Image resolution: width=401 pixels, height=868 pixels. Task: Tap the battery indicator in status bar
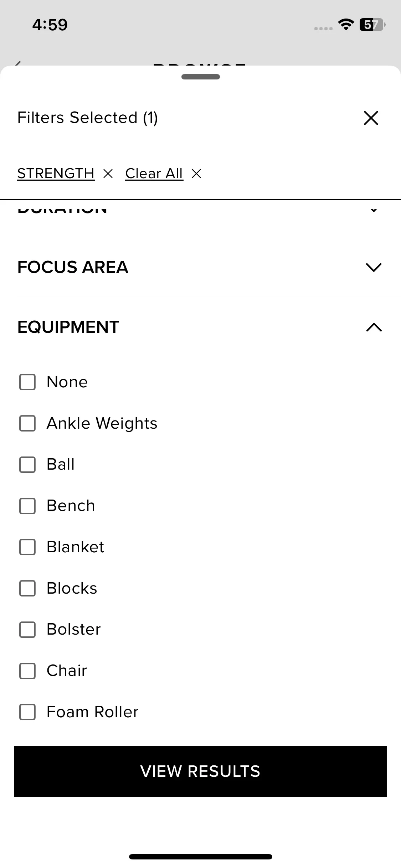pos(372,25)
